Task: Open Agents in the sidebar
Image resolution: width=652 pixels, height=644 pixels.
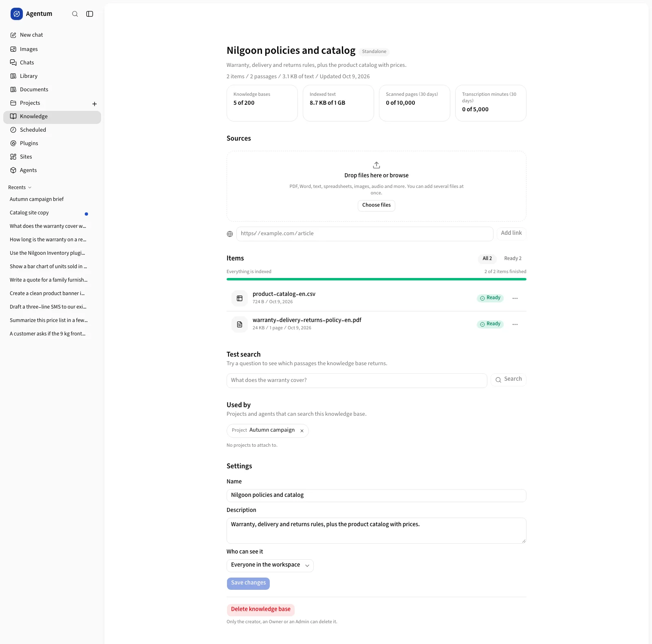Action: point(52,170)
